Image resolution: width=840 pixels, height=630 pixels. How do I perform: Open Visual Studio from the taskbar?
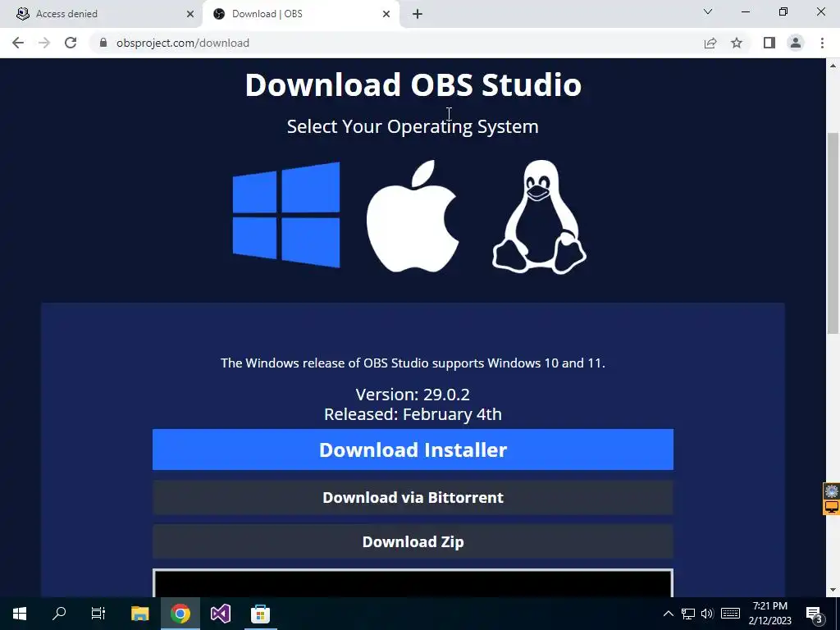(220, 614)
